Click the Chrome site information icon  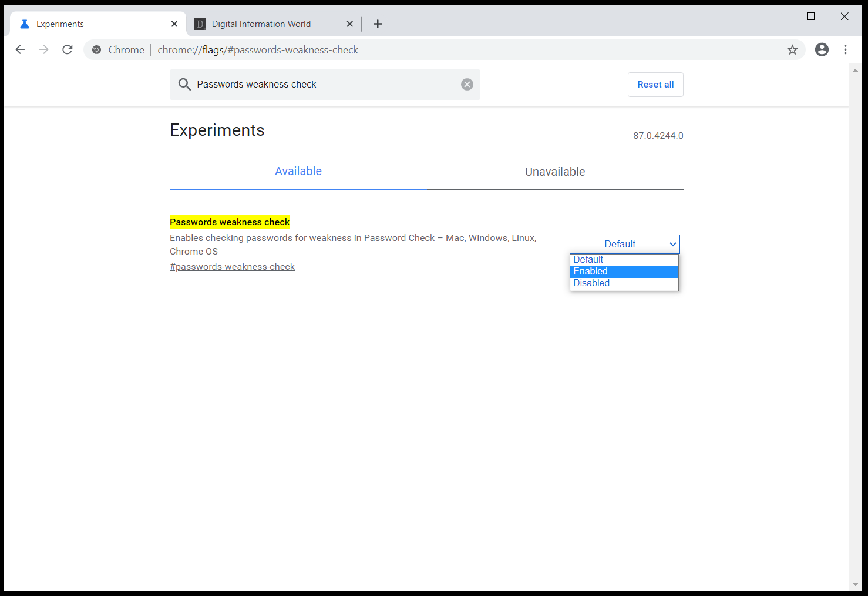pyautogui.click(x=96, y=49)
